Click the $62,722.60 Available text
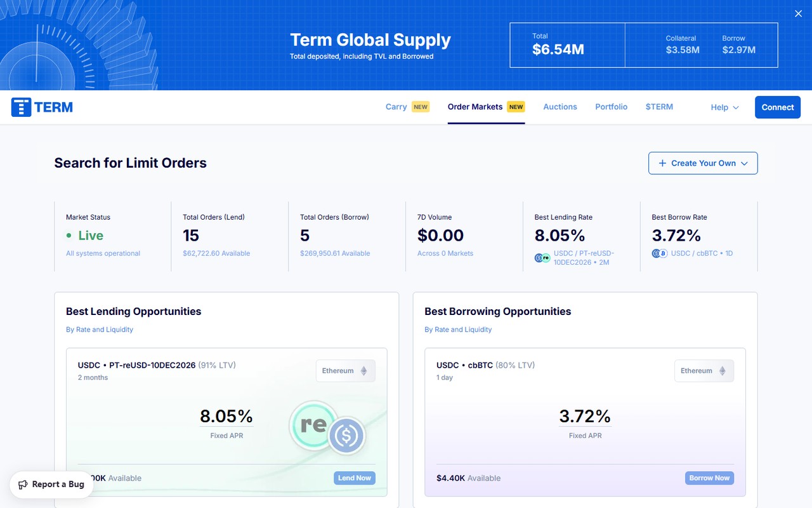Screen dimensions: 812x508 (x=216, y=253)
